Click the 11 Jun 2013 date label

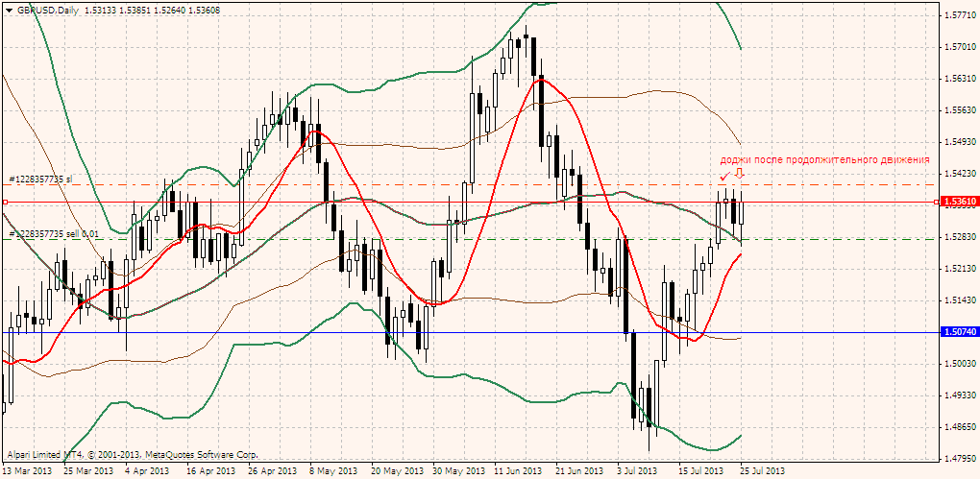pyautogui.click(x=517, y=470)
